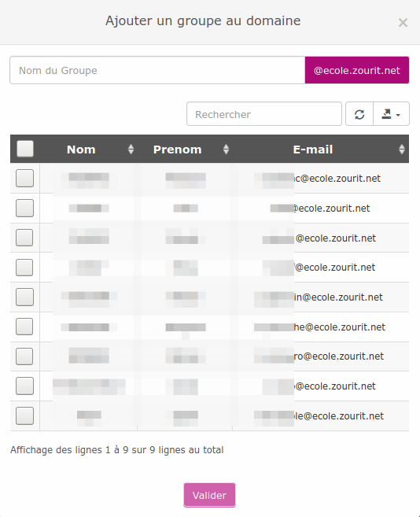The height and width of the screenshot is (517, 420).
Task: Check the first row's checkbox
Action: tap(24, 179)
